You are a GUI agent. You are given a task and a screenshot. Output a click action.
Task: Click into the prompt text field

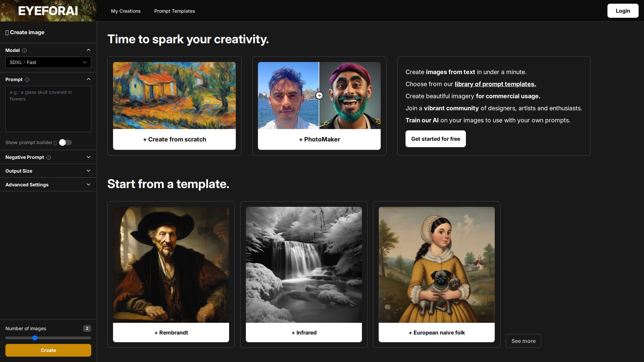[x=48, y=109]
